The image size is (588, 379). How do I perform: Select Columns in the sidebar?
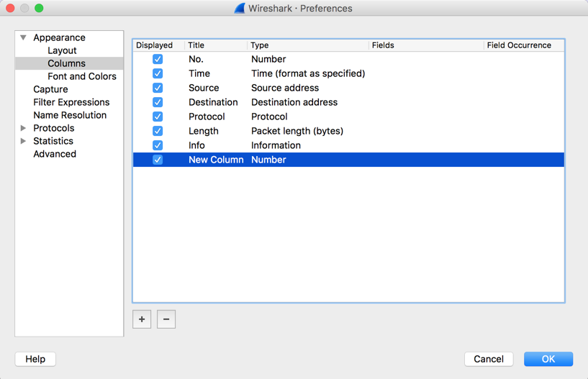click(66, 63)
